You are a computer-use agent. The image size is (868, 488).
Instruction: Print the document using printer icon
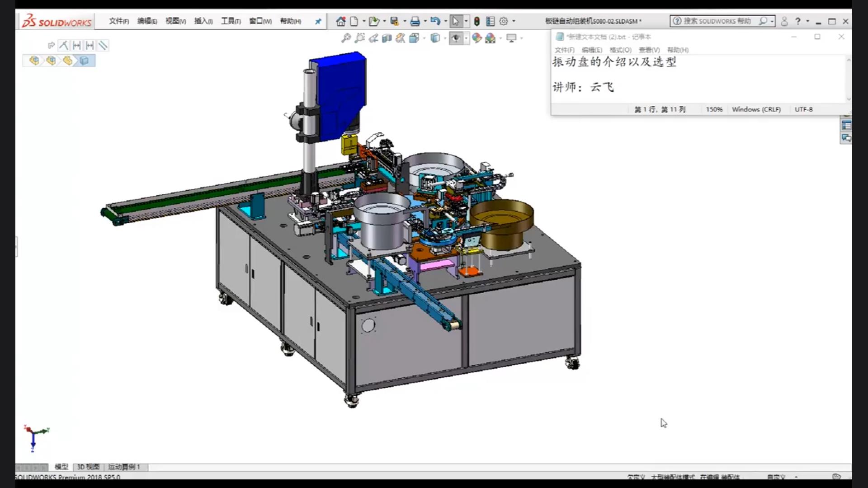pos(415,21)
